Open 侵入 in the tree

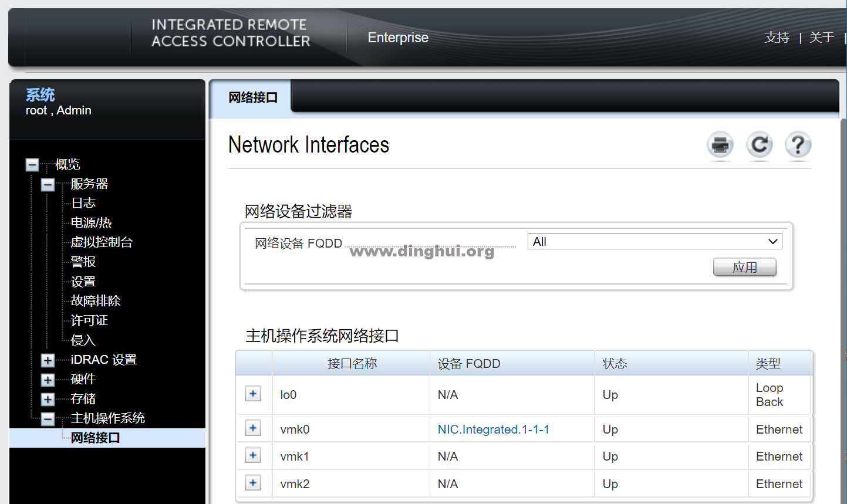(x=83, y=340)
